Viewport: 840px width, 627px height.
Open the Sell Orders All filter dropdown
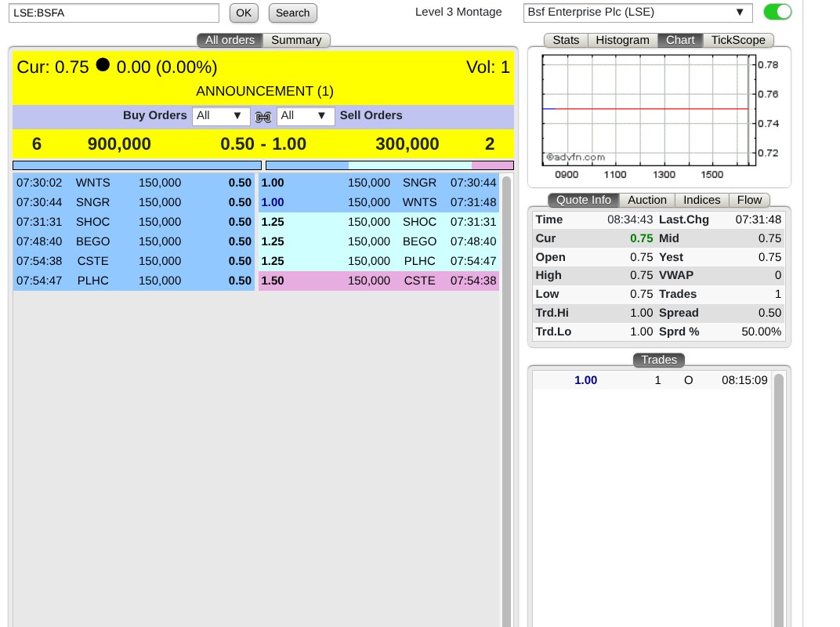click(306, 116)
